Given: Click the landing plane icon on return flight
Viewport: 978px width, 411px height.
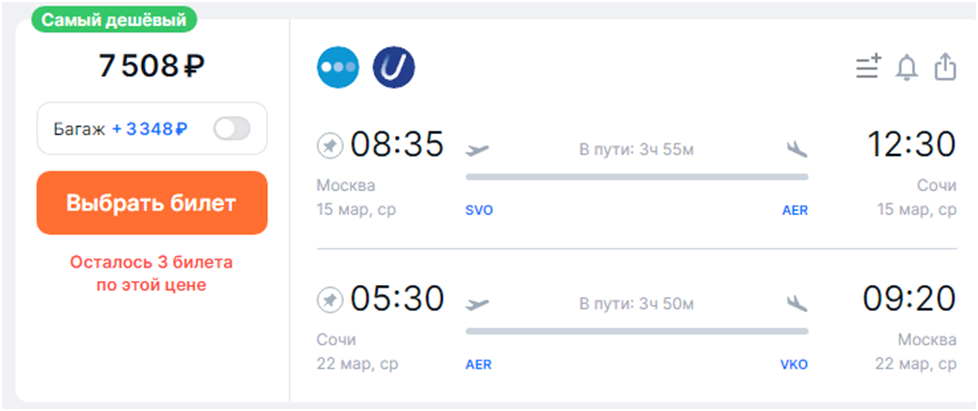Looking at the screenshot, I should click(797, 304).
